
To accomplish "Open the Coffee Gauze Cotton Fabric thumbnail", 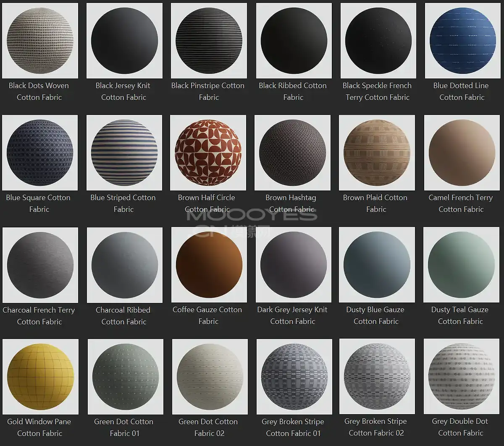I will point(209,265).
